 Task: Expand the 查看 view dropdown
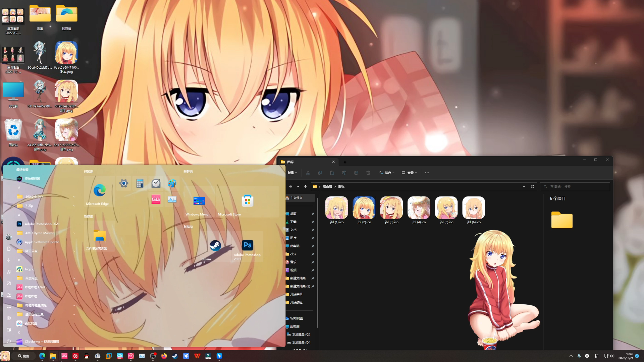pos(409,173)
